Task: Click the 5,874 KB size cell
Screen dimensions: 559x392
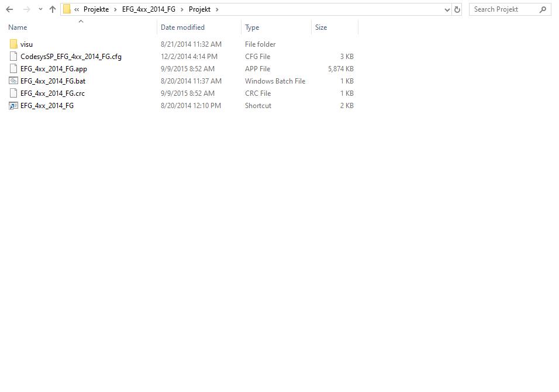Action: pyautogui.click(x=341, y=69)
